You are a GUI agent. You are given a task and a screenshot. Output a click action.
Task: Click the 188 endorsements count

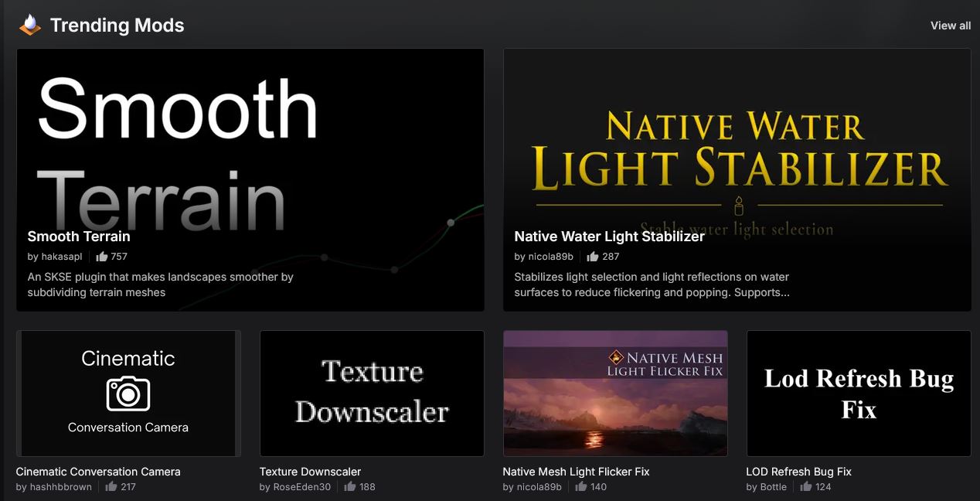[367, 487]
